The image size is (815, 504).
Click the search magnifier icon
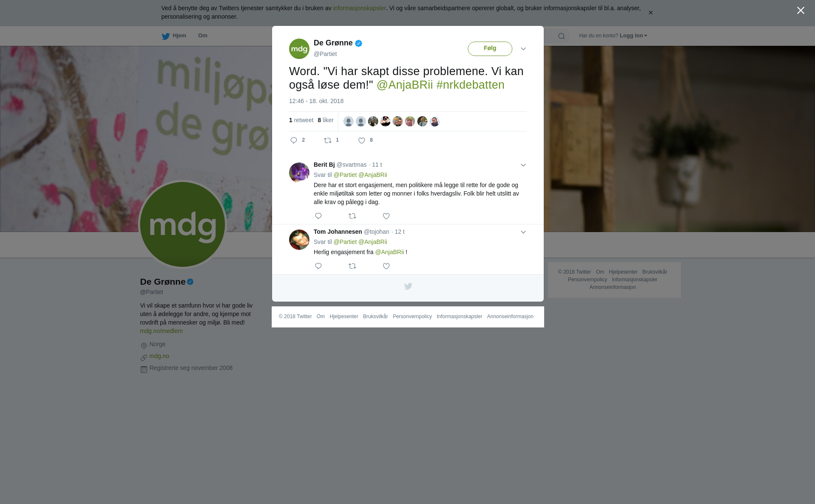pyautogui.click(x=562, y=36)
